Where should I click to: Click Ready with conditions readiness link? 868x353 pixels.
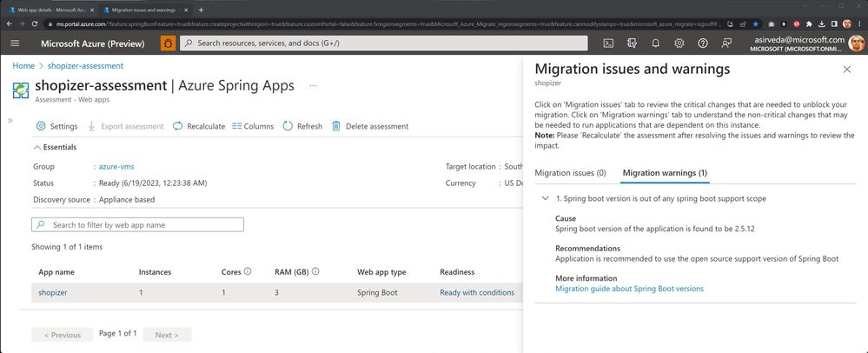pyautogui.click(x=477, y=293)
